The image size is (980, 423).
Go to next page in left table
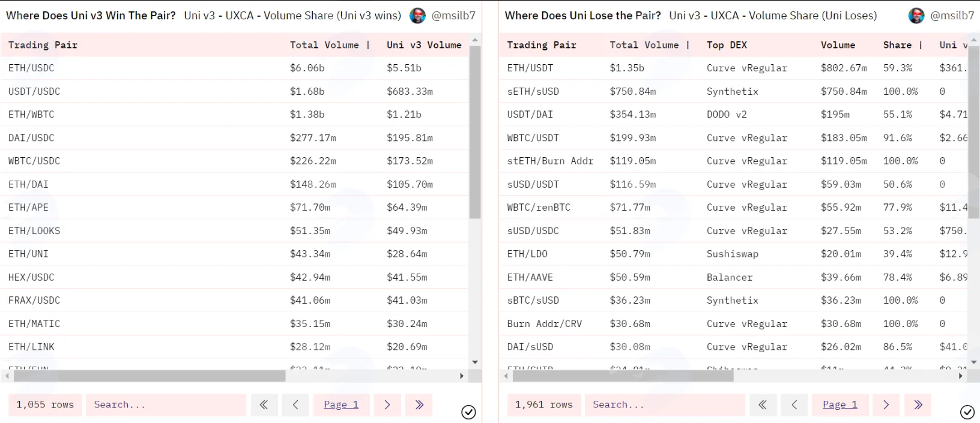coord(387,405)
